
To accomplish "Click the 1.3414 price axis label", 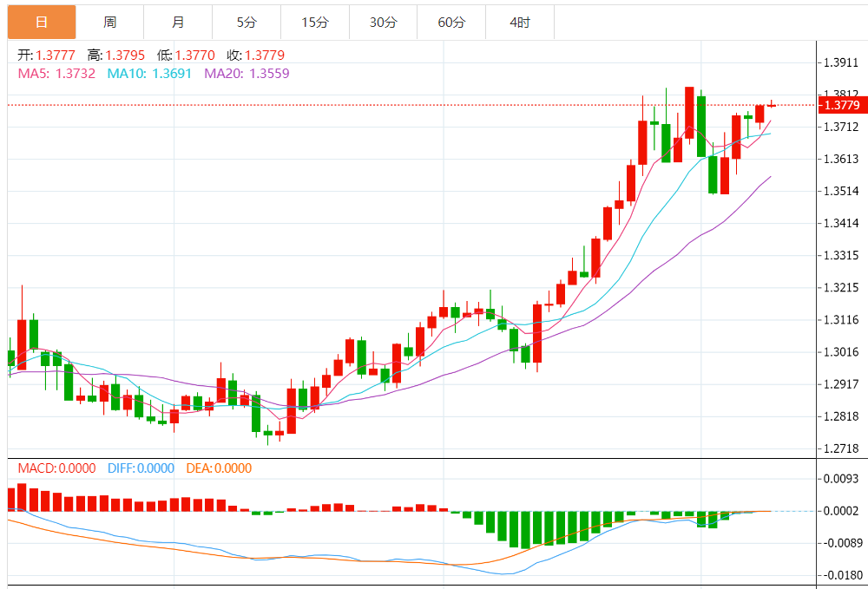I will 841,224.
